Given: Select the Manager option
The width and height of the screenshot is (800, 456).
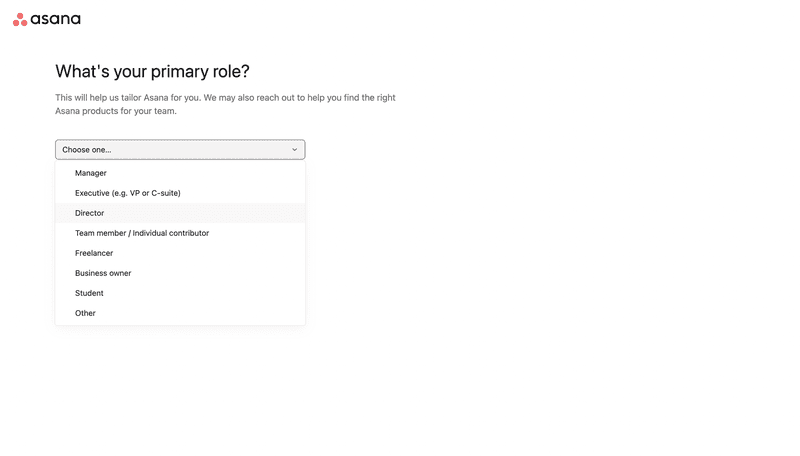Looking at the screenshot, I should click(91, 173).
